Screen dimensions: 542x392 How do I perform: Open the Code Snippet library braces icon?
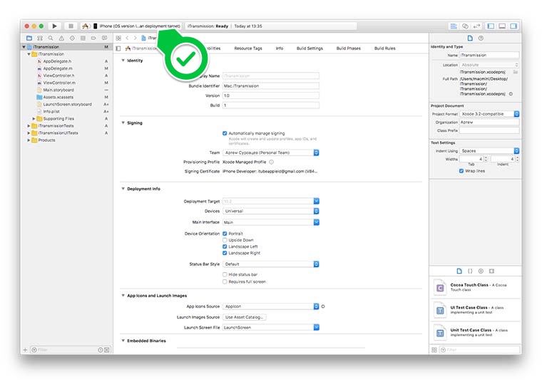[x=470, y=271]
